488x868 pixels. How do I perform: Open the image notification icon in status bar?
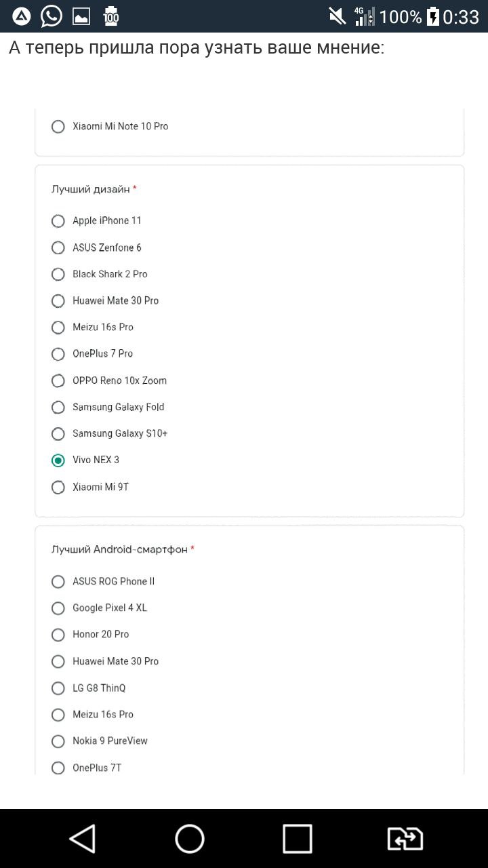pos(81,17)
